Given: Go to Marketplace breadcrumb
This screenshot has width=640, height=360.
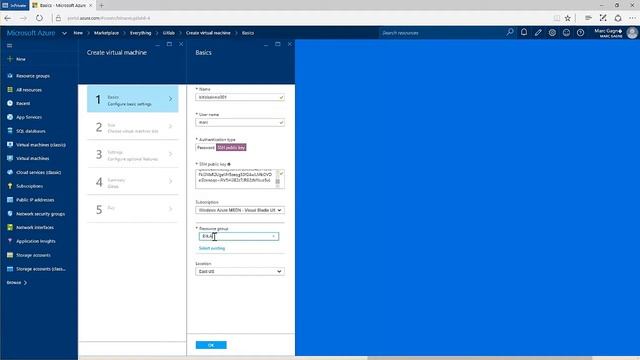Looking at the screenshot, I should tap(106, 33).
